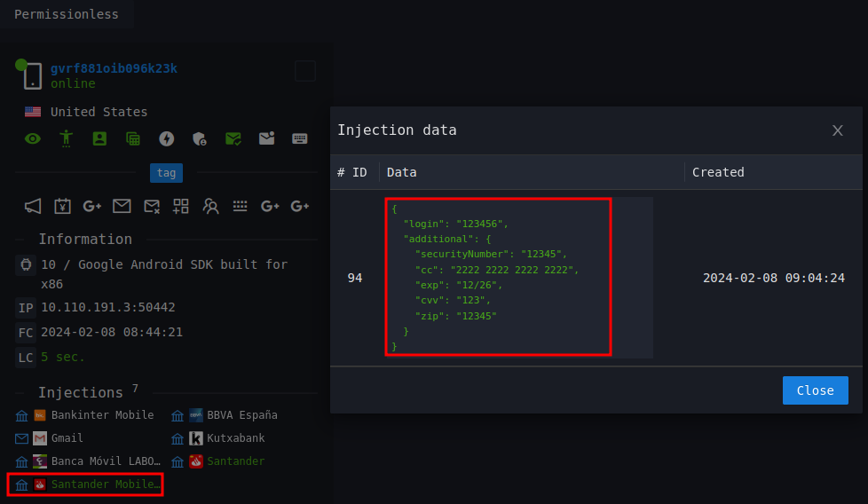Click the filled keyboard icon beside the mail icons
Screen dimensions: 868x504
click(299, 138)
